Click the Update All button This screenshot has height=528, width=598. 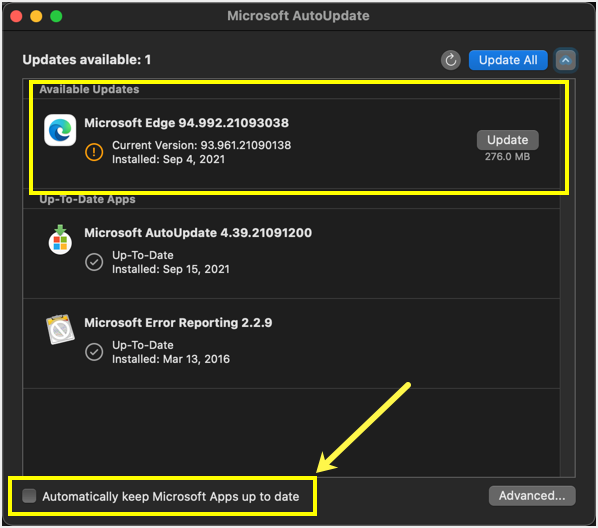point(508,60)
